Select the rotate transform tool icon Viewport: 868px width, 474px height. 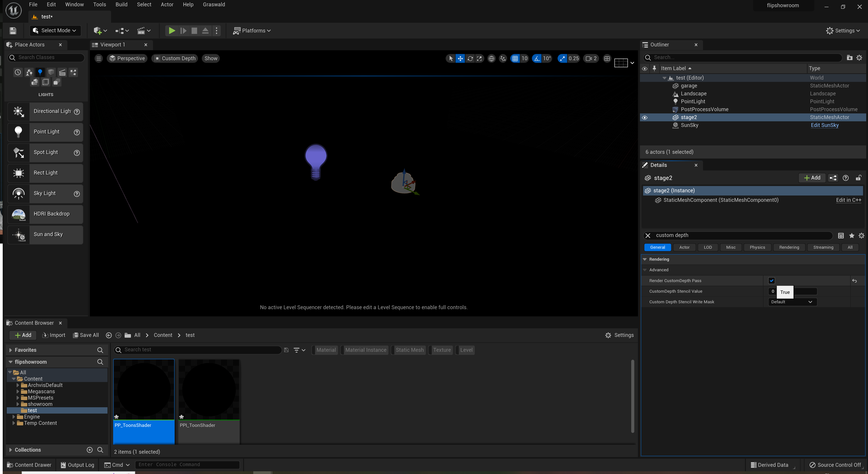[470, 58]
